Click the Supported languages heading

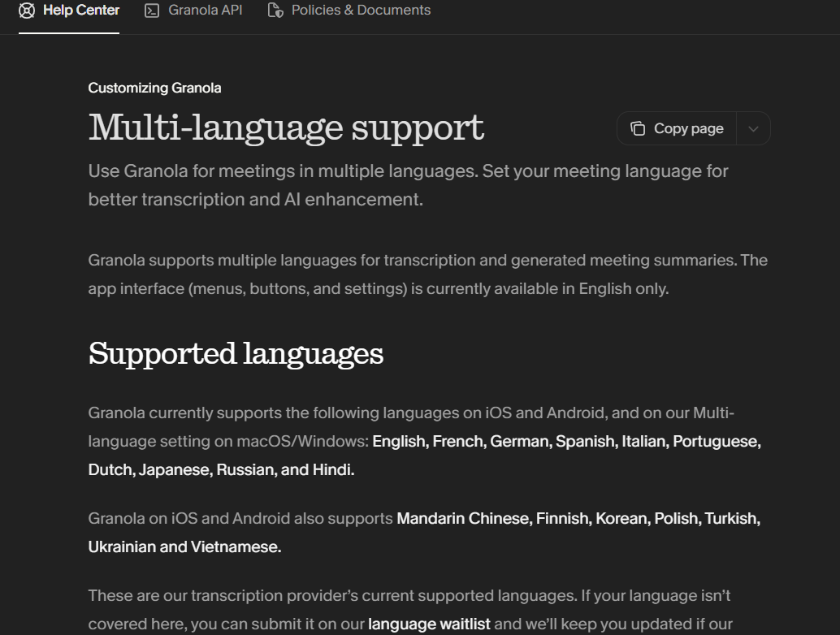pyautogui.click(x=236, y=353)
